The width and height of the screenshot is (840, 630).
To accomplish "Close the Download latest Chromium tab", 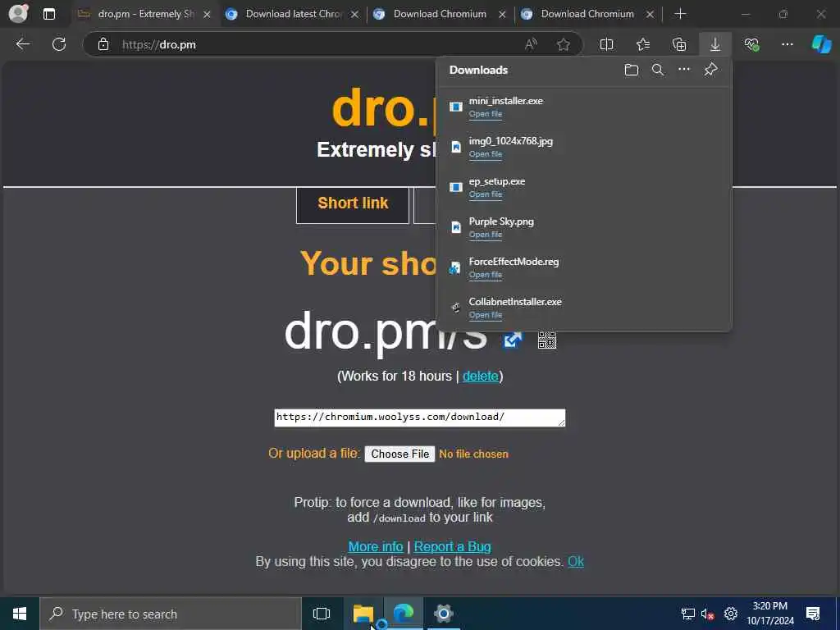I will pos(354,15).
